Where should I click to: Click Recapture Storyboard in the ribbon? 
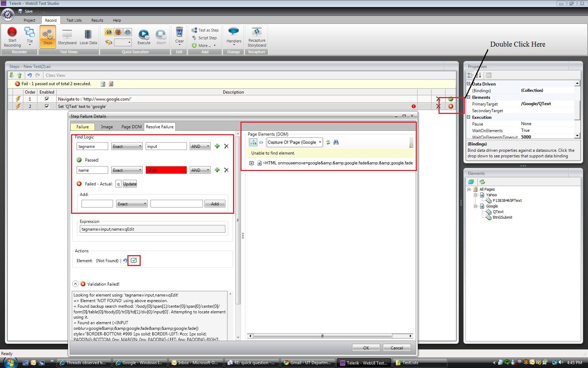[257, 37]
